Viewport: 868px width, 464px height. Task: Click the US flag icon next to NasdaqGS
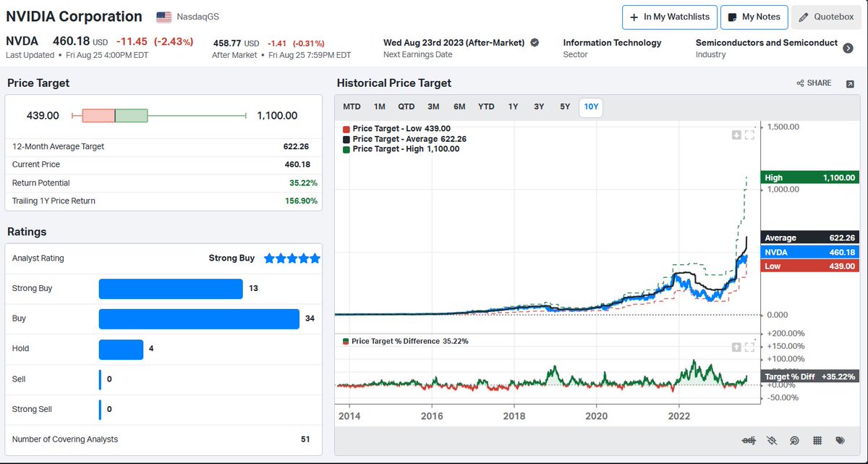pos(164,17)
